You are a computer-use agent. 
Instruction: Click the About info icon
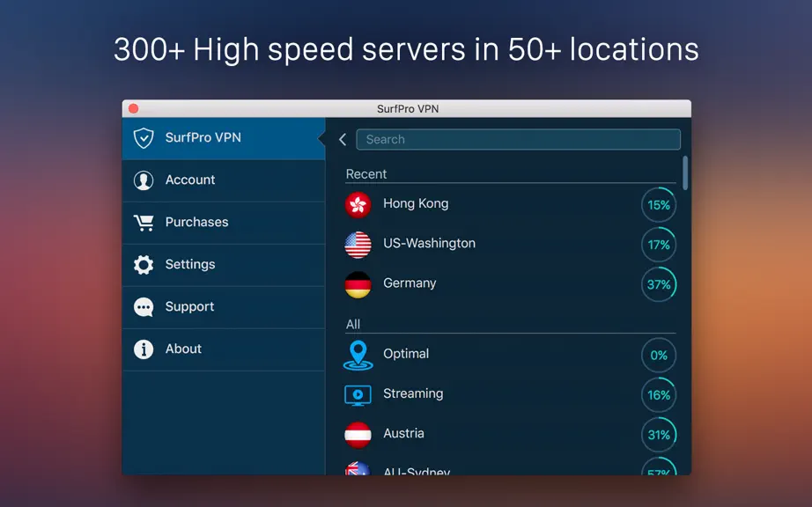point(144,349)
